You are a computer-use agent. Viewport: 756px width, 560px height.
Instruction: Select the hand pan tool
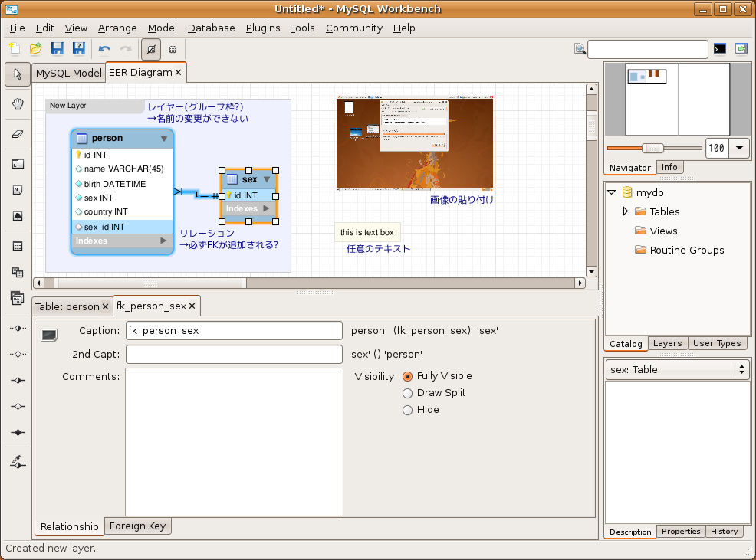[x=18, y=104]
